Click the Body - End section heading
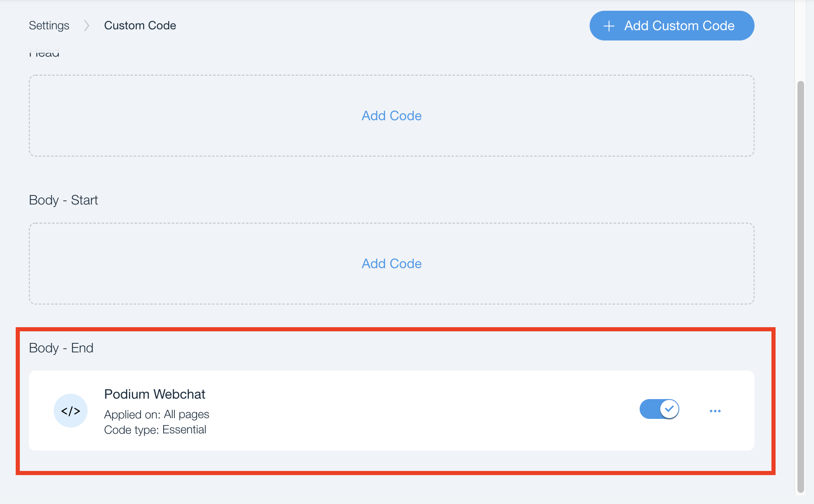Viewport: 814px width, 504px height. point(61,348)
